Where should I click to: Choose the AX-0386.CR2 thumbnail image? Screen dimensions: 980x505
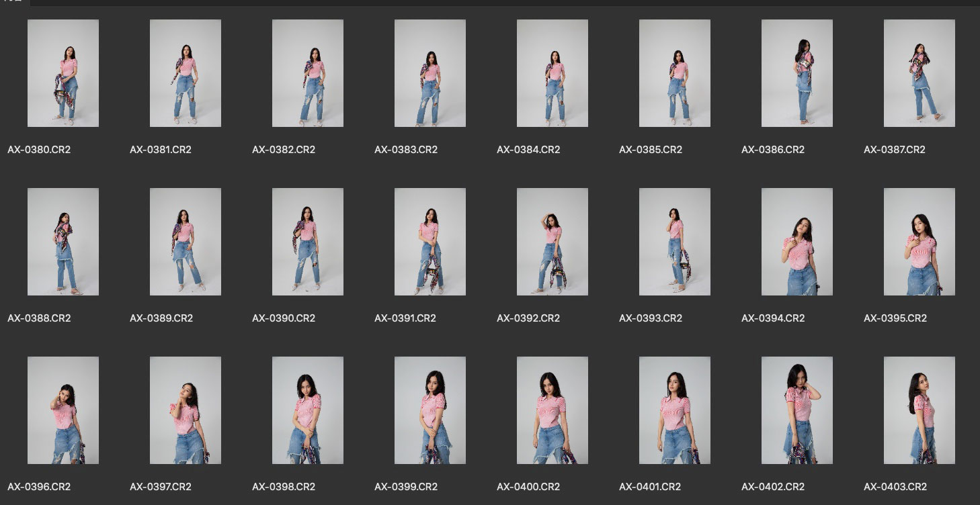click(x=797, y=73)
